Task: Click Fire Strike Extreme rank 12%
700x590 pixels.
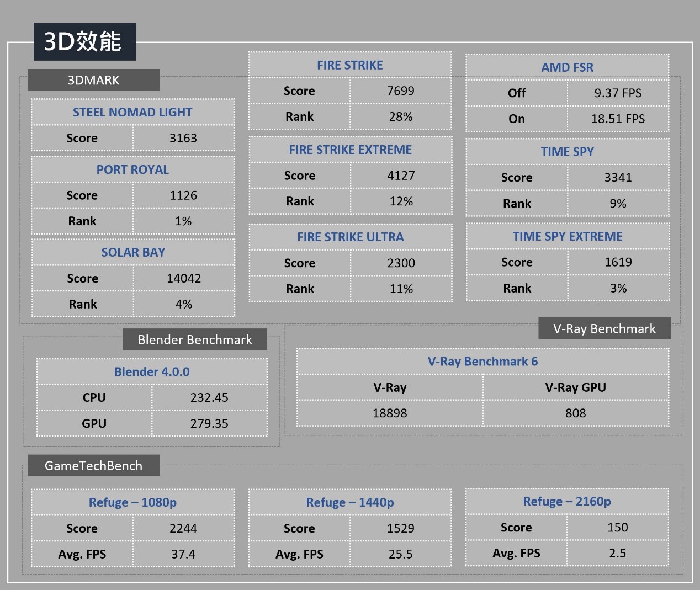Action: coord(401,201)
